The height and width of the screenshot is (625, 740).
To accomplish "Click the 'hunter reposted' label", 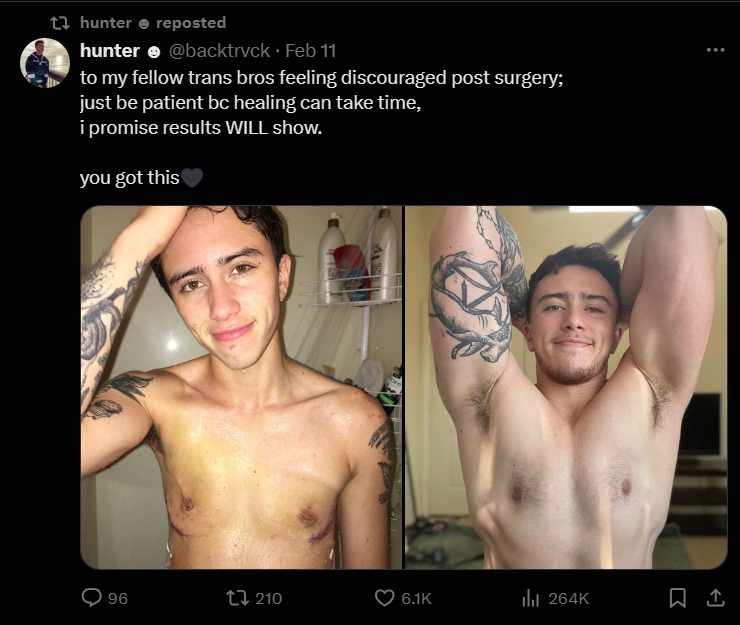I will coord(153,23).
